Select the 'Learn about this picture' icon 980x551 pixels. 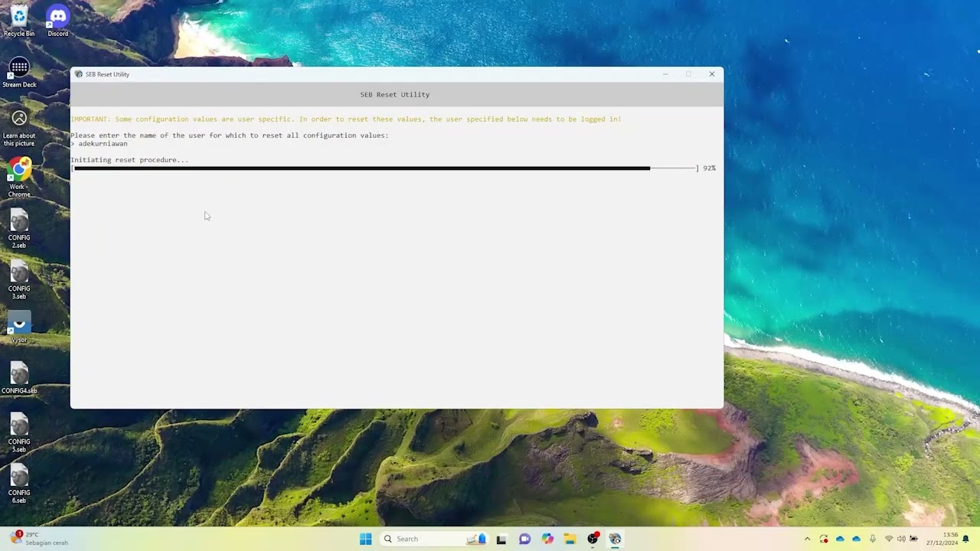[19, 128]
